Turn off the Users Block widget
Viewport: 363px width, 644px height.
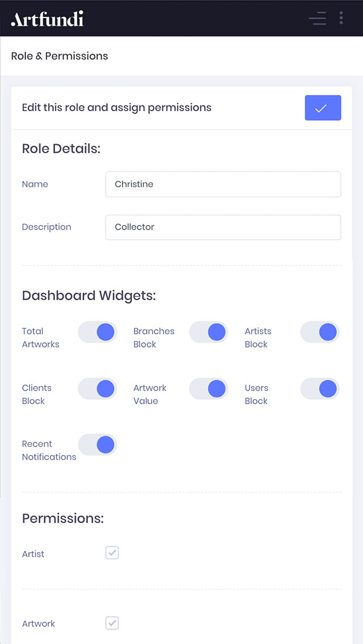coord(319,389)
